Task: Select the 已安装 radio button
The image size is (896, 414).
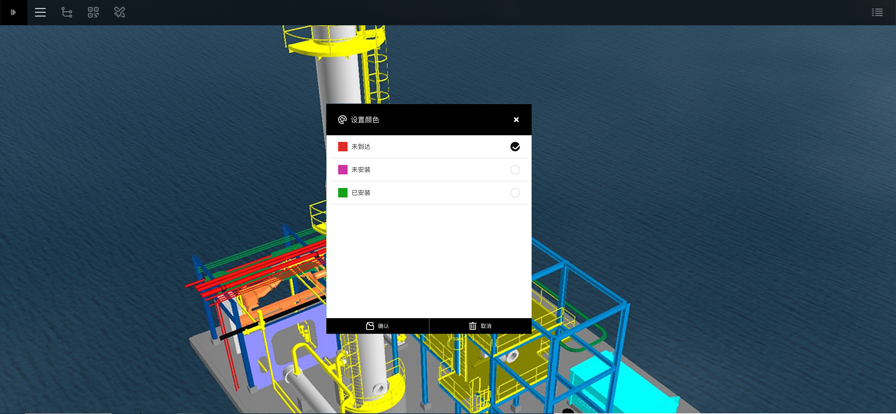Action: coord(515,193)
